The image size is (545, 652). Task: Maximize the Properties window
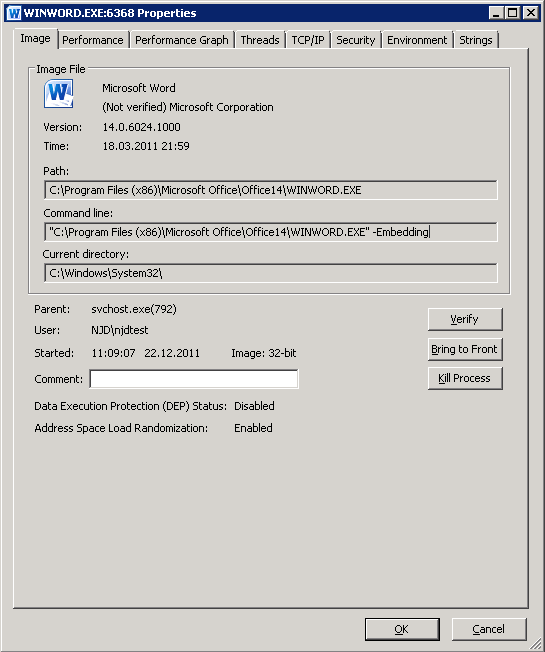(x=513, y=13)
